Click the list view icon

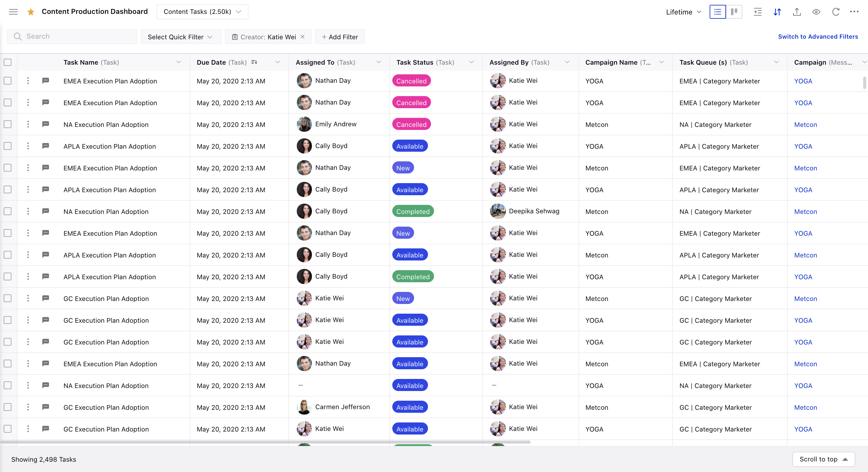coord(717,11)
